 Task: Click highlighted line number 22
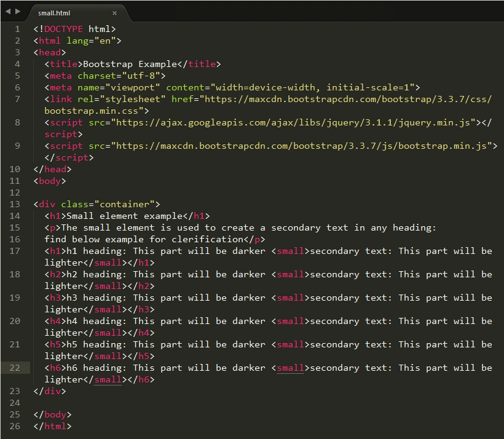pyautogui.click(x=15, y=368)
